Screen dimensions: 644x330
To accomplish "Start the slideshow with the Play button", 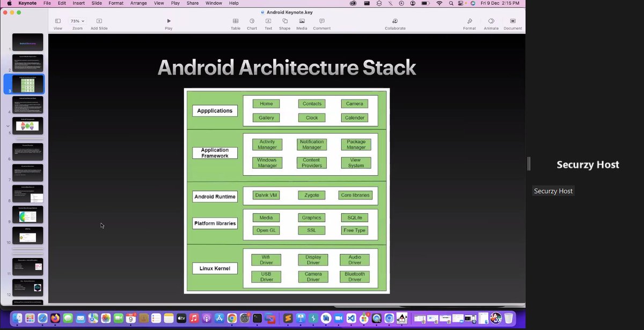I will coord(169,21).
